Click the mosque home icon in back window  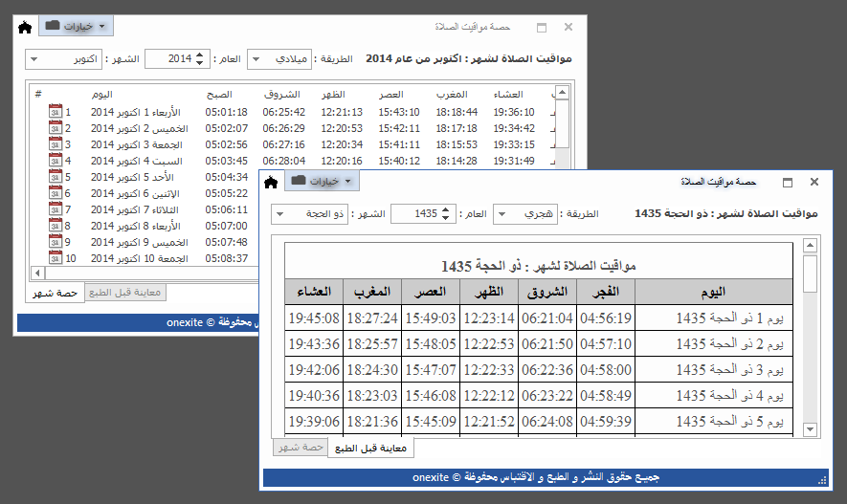point(25,27)
